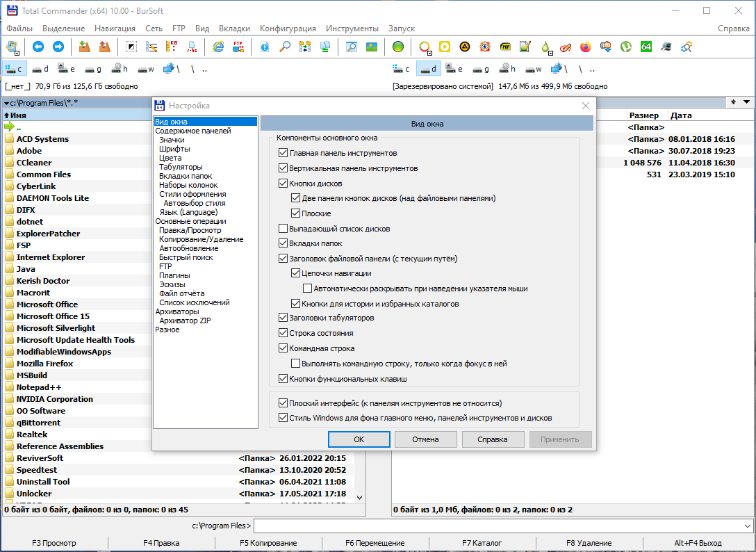The width and height of the screenshot is (756, 552).
Task: Click the gear with magnifier toolbar icon
Action: click(686, 47)
